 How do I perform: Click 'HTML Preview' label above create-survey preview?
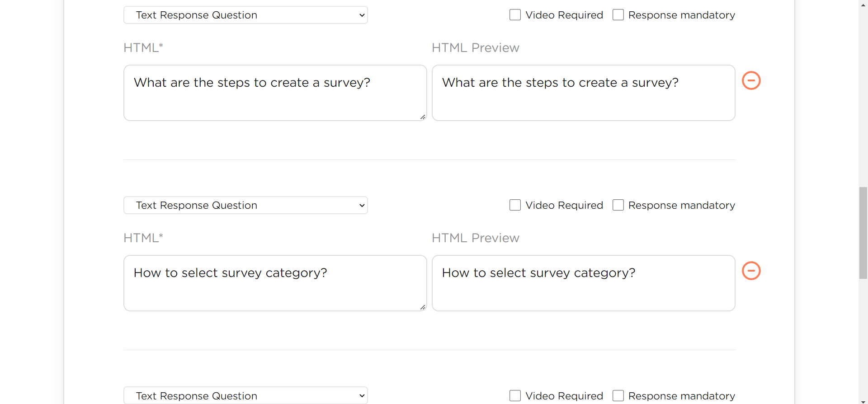[476, 47]
